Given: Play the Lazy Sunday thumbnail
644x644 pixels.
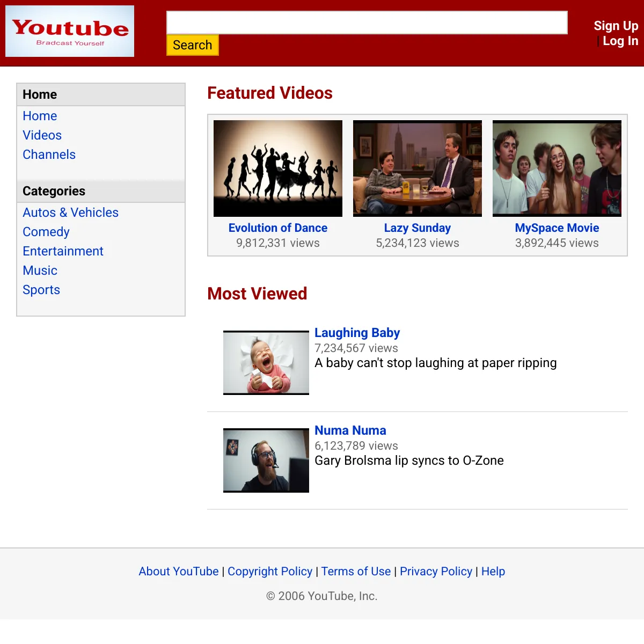Looking at the screenshot, I should [418, 169].
